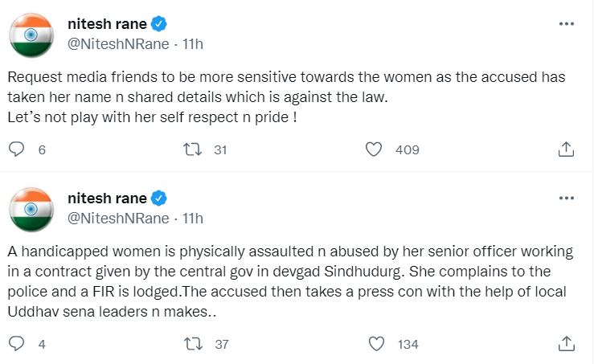
Task: Like the tweet with 409 likes
Action: 373,149
